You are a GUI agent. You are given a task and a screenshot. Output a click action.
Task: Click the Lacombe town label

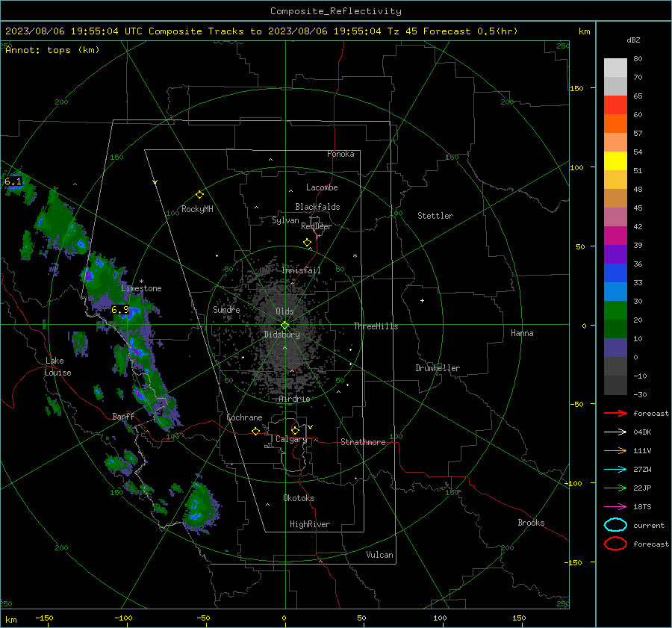point(322,187)
